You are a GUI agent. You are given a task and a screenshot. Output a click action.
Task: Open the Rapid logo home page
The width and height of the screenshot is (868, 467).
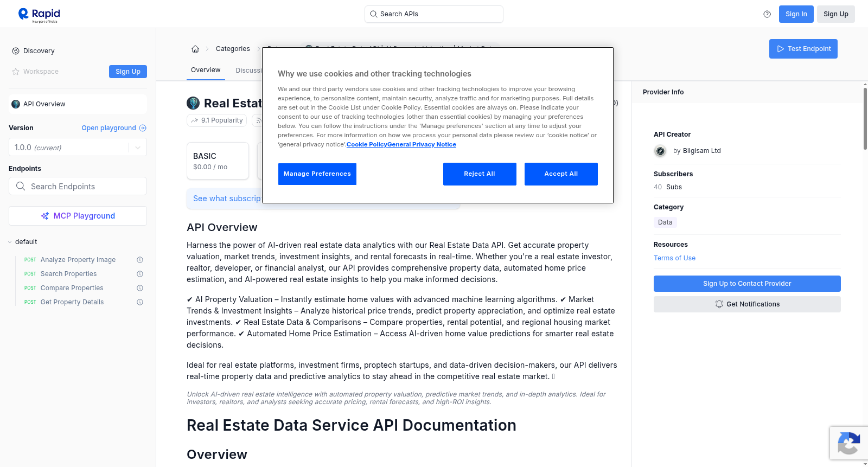pos(39,15)
